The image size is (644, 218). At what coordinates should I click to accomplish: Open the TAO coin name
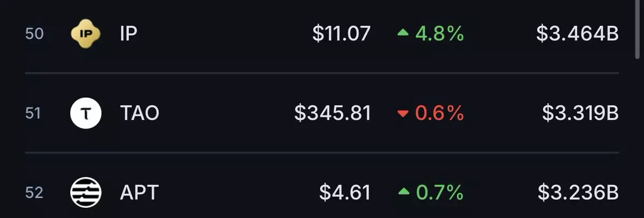[x=139, y=113]
